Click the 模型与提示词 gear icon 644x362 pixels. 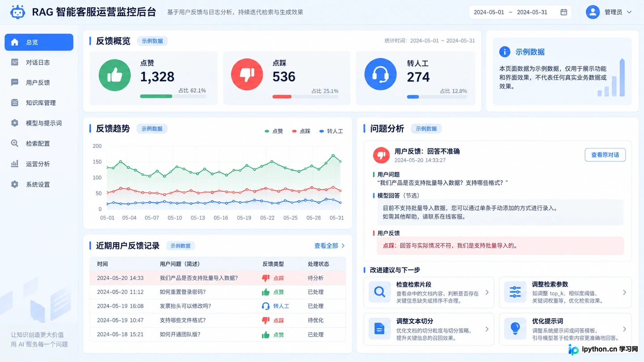point(15,123)
